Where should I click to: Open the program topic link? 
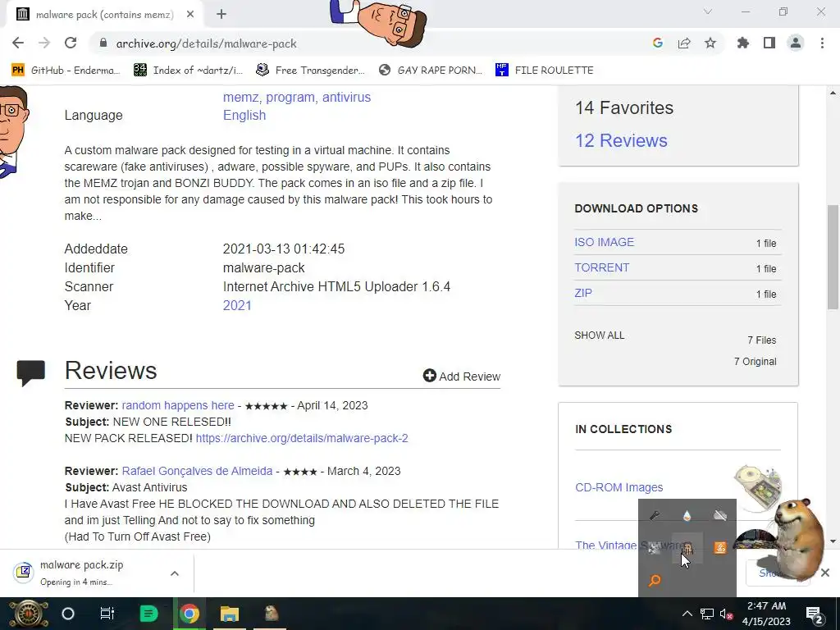point(291,97)
